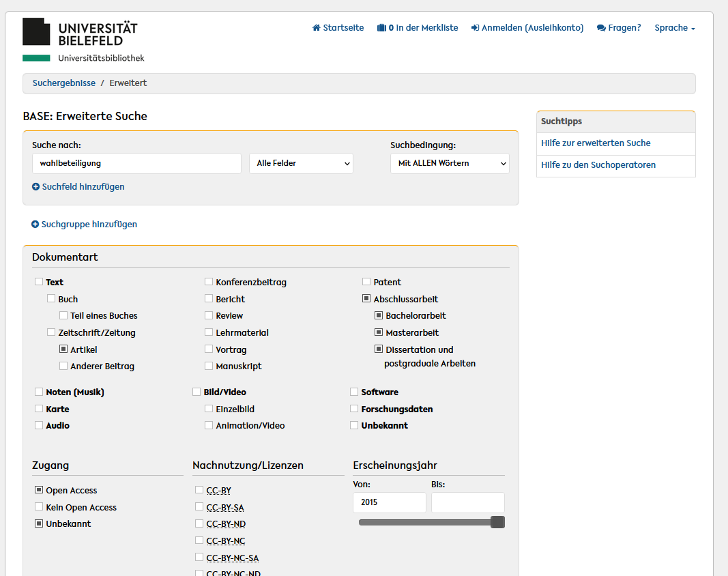Image resolution: width=728 pixels, height=576 pixels.
Task: Go to Startseite
Action: [343, 28]
